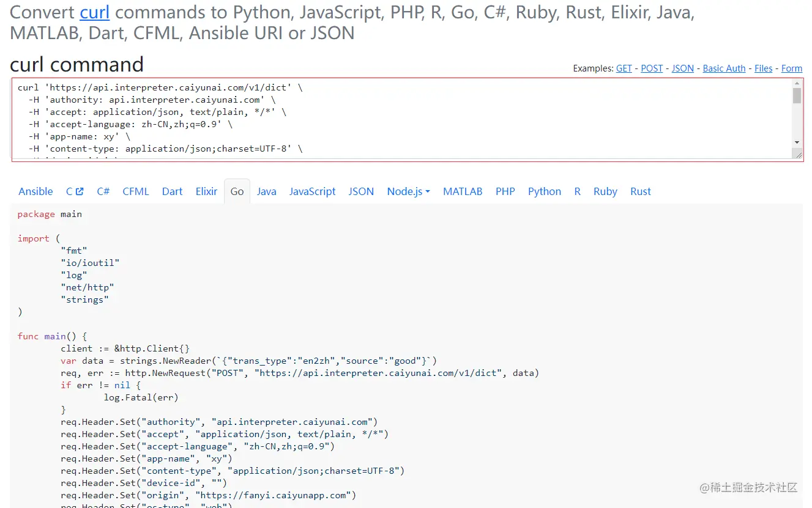Open the Ansible tab
This screenshot has height=508, width=812.
tap(35, 191)
